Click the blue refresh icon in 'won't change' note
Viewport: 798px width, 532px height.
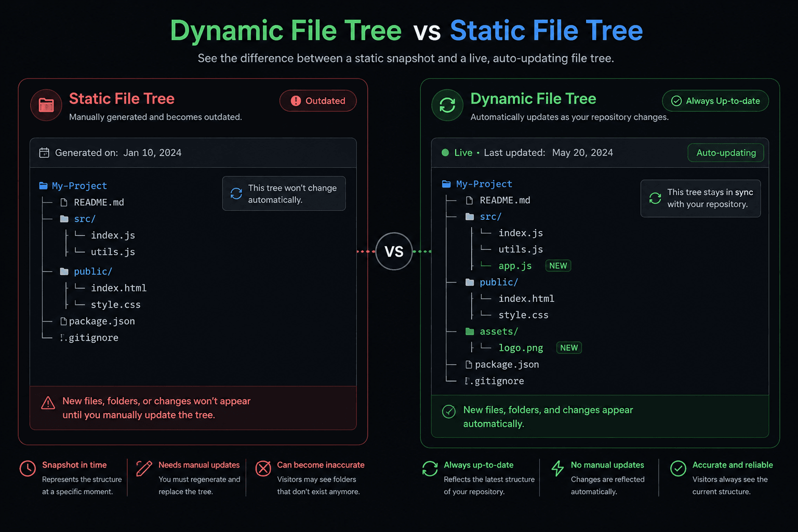236,193
